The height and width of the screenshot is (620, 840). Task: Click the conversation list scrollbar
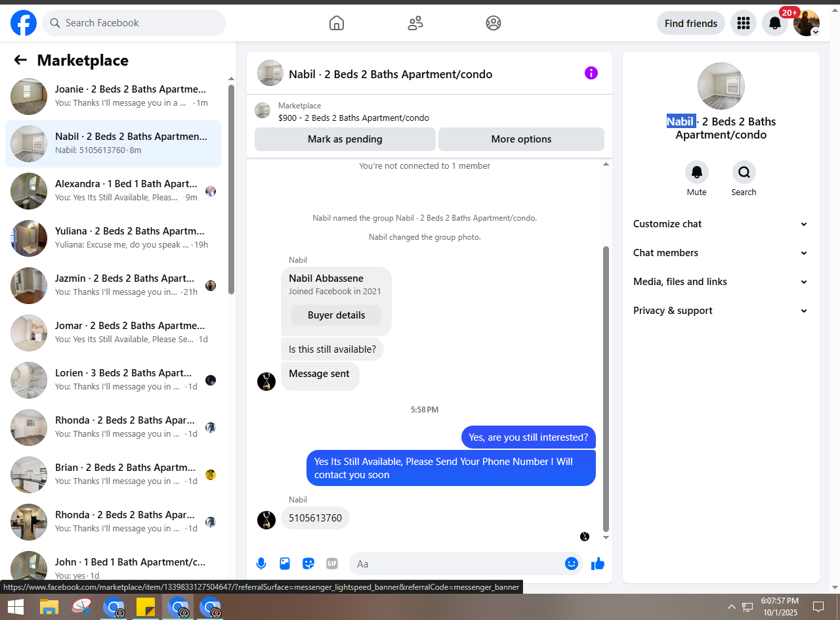pos(231,189)
